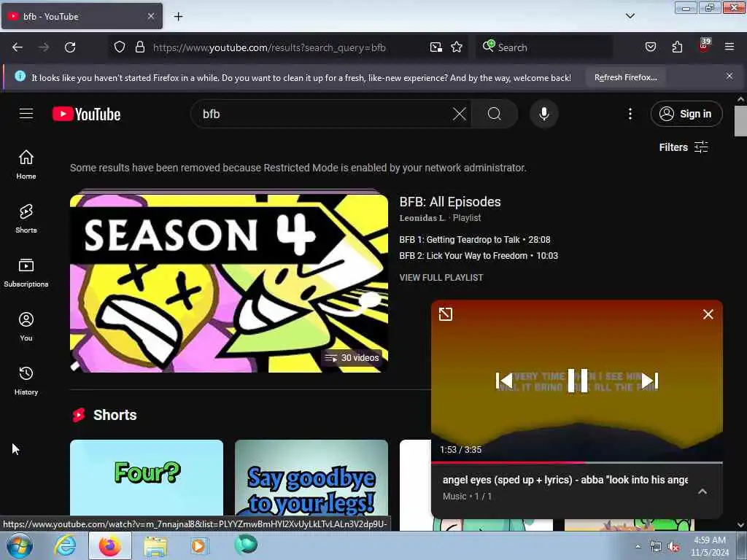Image resolution: width=747 pixels, height=560 pixels.
Task: Open the angel eyes video title in miniplayer
Action: coord(565,480)
